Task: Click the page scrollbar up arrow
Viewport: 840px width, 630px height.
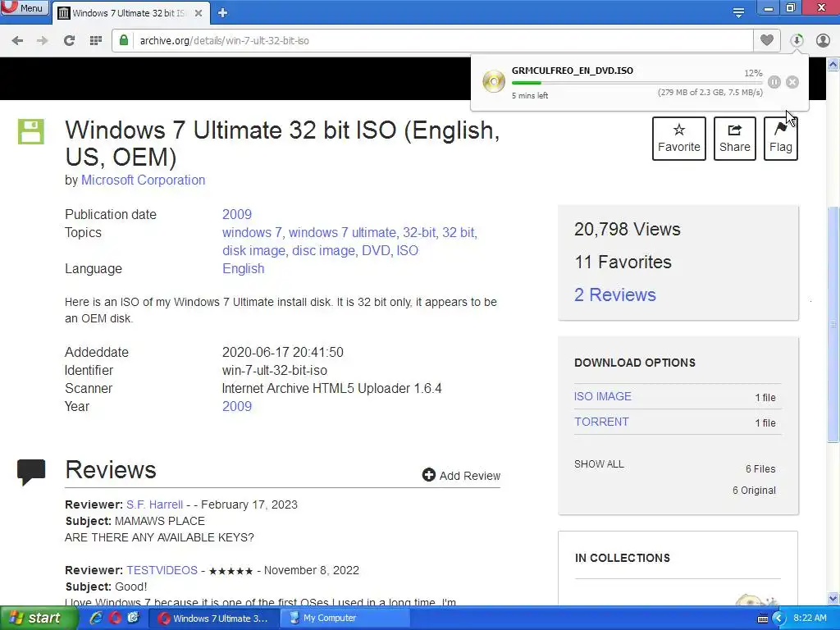Action: coord(833,64)
